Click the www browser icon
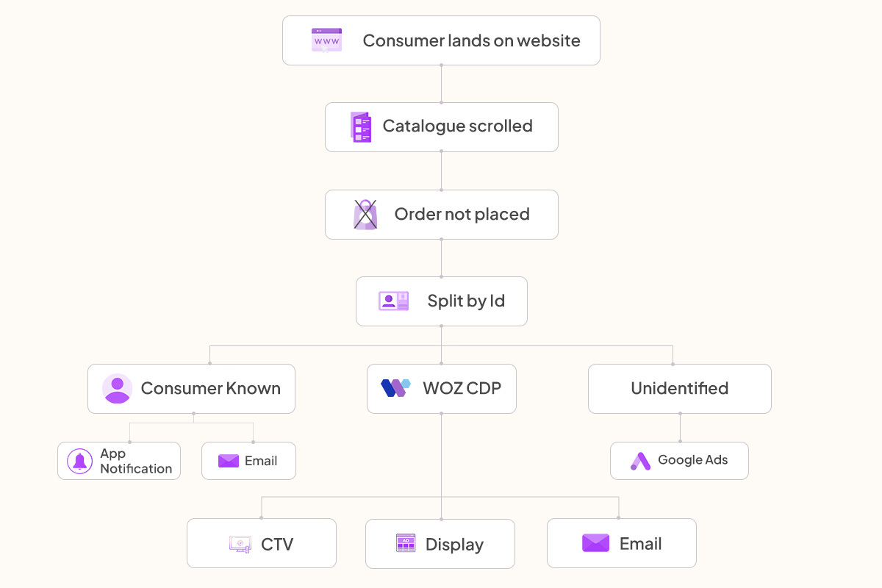This screenshot has height=588, width=882. tap(326, 40)
